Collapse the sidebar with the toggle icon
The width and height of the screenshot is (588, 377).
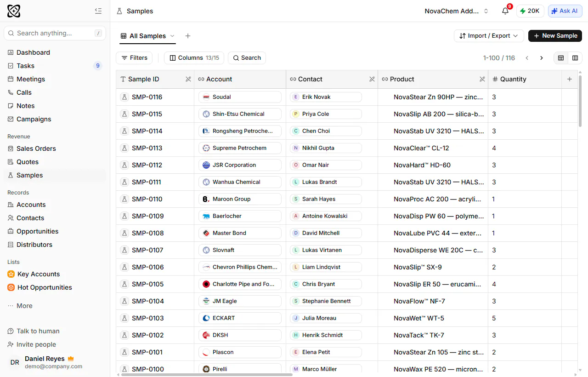pyautogui.click(x=98, y=11)
